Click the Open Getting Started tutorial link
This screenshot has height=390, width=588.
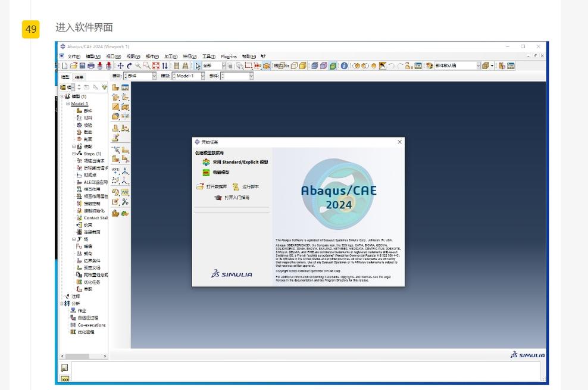[x=232, y=197]
